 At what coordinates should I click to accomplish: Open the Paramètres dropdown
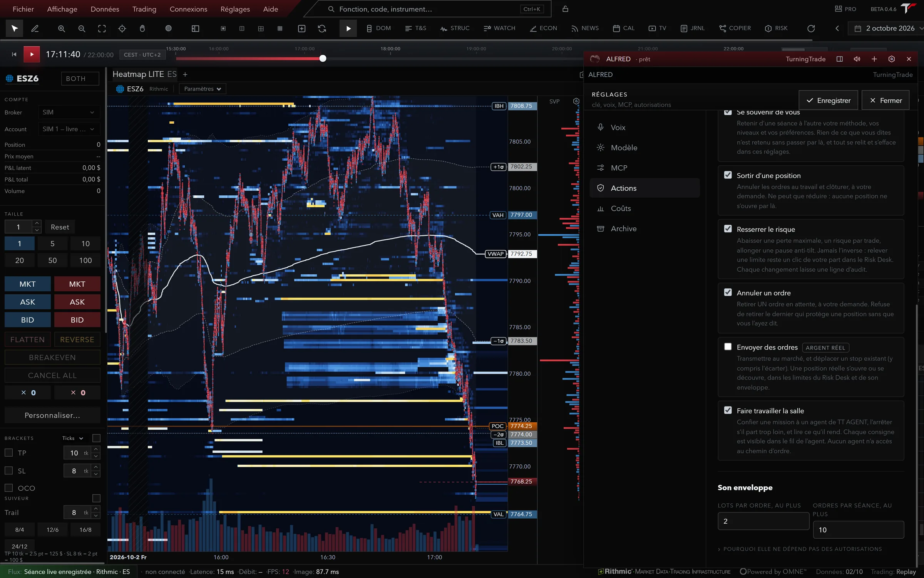coord(203,89)
